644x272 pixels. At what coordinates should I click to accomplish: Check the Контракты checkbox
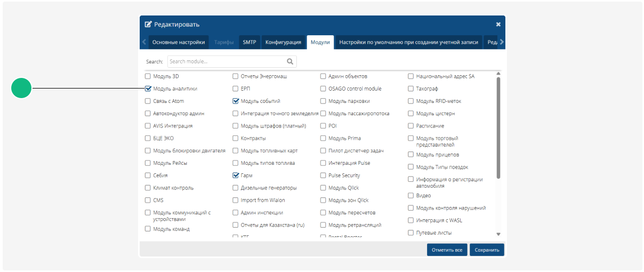[x=236, y=138]
